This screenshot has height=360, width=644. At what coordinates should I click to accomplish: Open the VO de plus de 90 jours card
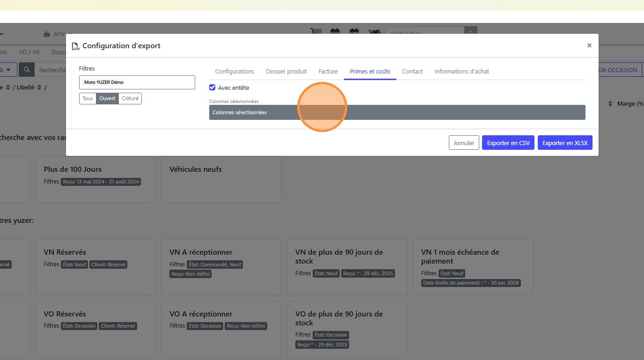tap(347, 329)
